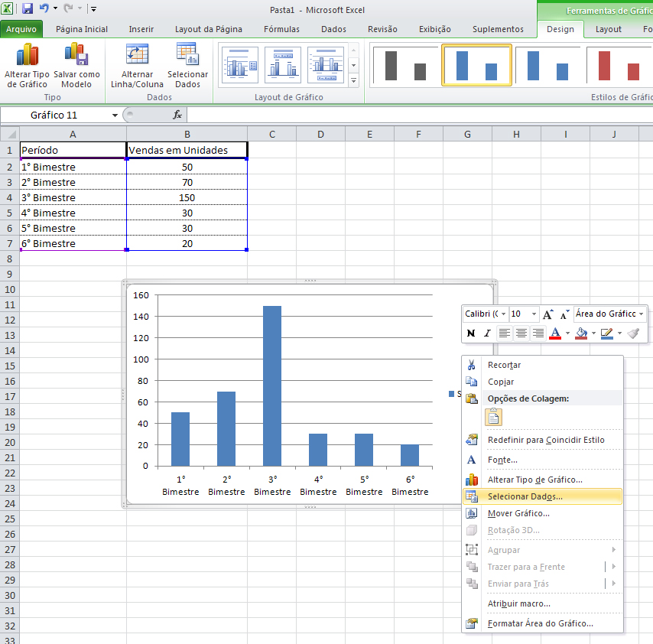The height and width of the screenshot is (644, 653).
Task: Switch to Inserir tab
Action: tap(141, 29)
